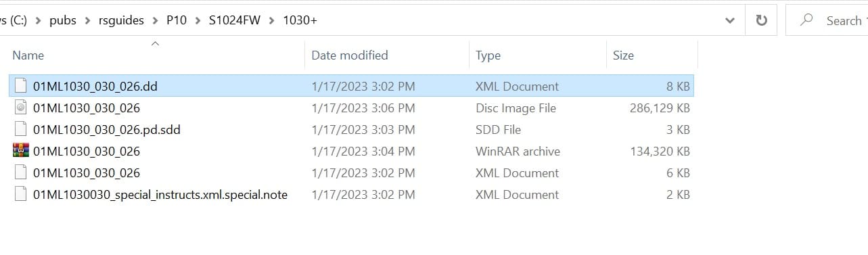
Task: Refresh the current folder view
Action: 761,20
